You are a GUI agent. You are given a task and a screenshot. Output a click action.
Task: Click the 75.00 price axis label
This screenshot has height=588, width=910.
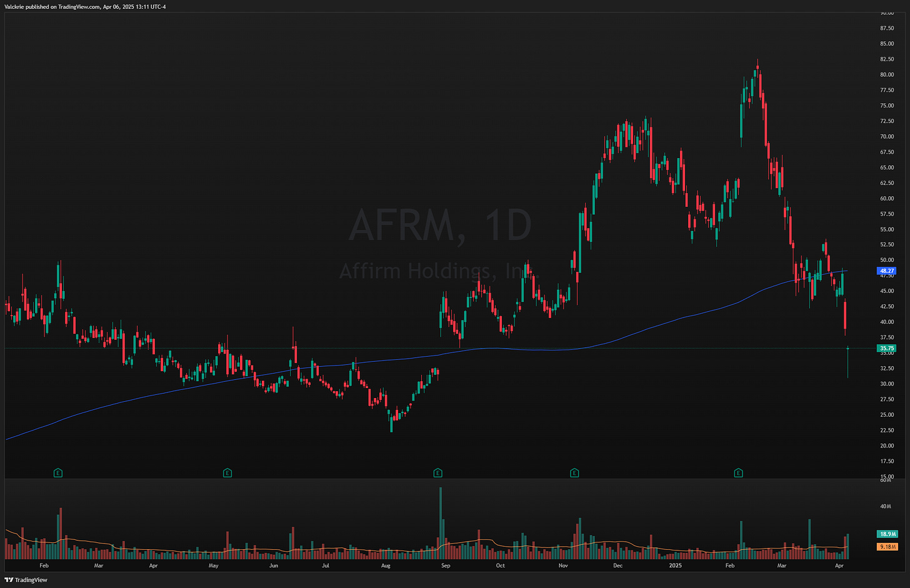887,106
